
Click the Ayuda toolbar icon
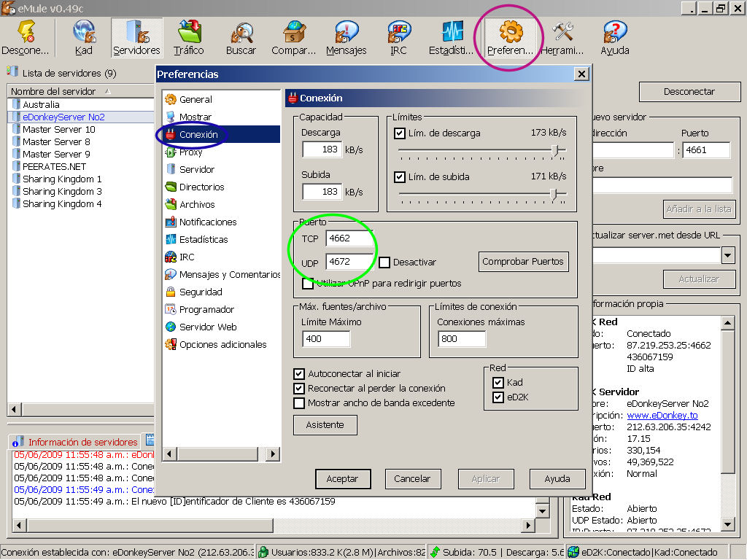pyautogui.click(x=614, y=37)
